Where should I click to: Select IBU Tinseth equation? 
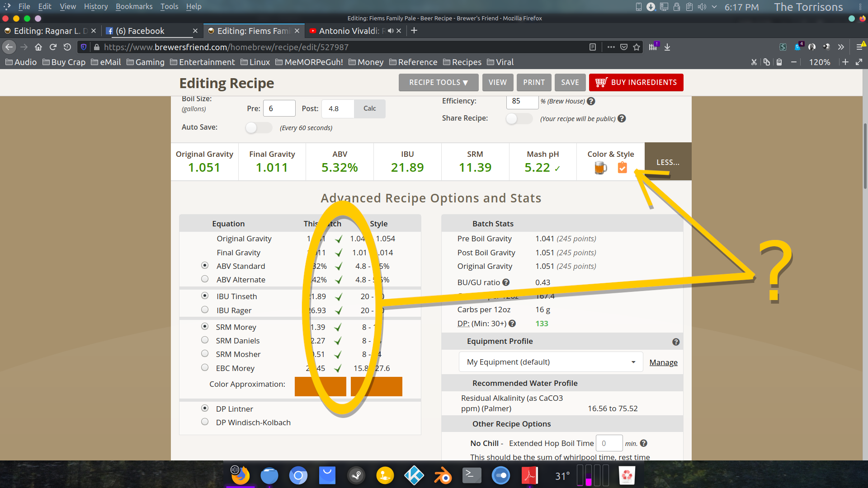(205, 296)
